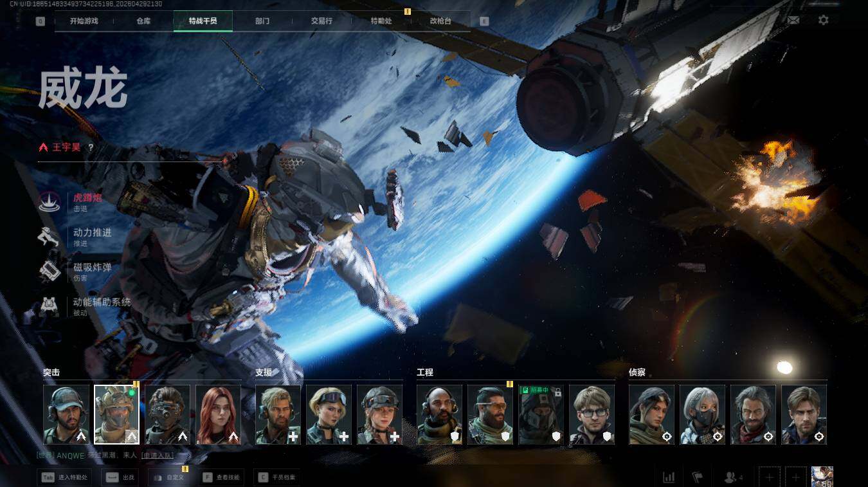Click the question mark beside 王宇昊
The height and width of the screenshot is (487, 868).
click(x=91, y=147)
